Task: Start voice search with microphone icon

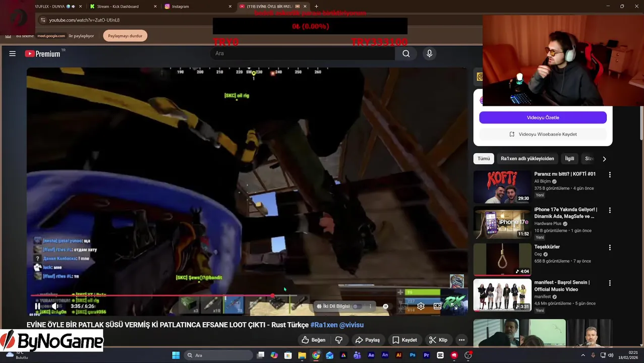Action: [x=429, y=53]
